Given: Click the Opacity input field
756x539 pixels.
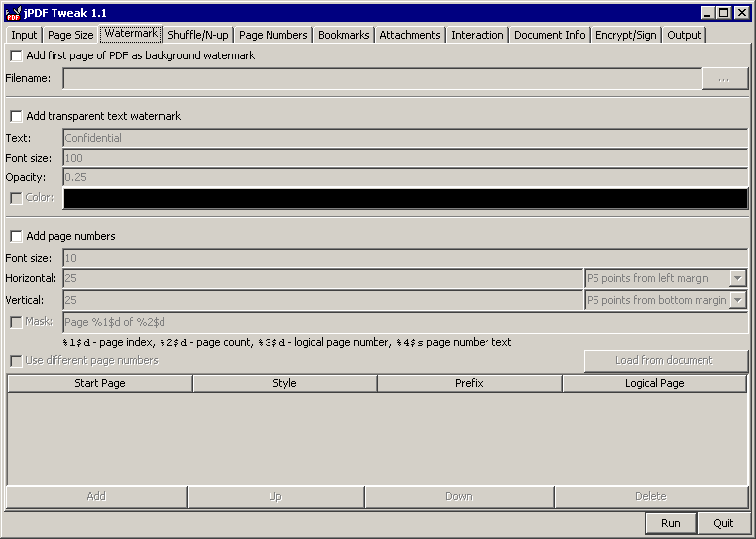Looking at the screenshot, I should pos(404,177).
